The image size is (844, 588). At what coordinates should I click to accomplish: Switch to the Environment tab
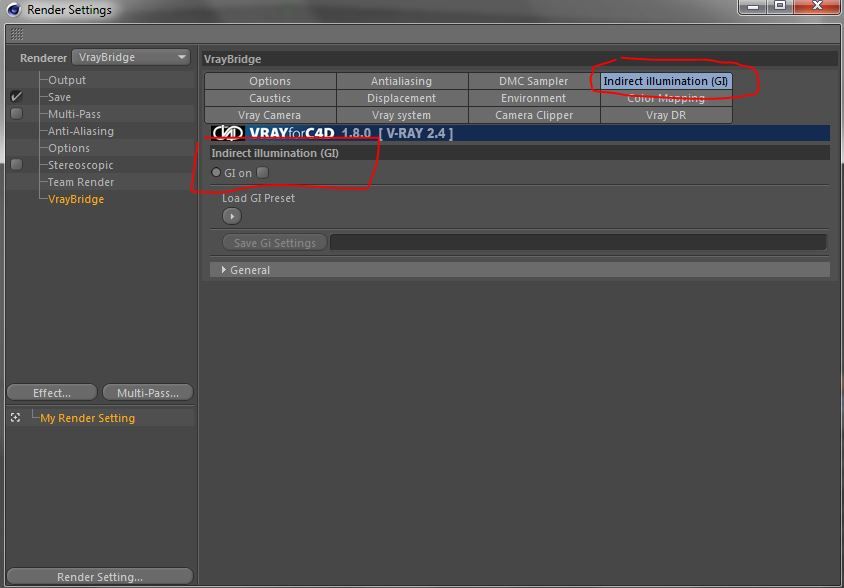click(x=533, y=98)
